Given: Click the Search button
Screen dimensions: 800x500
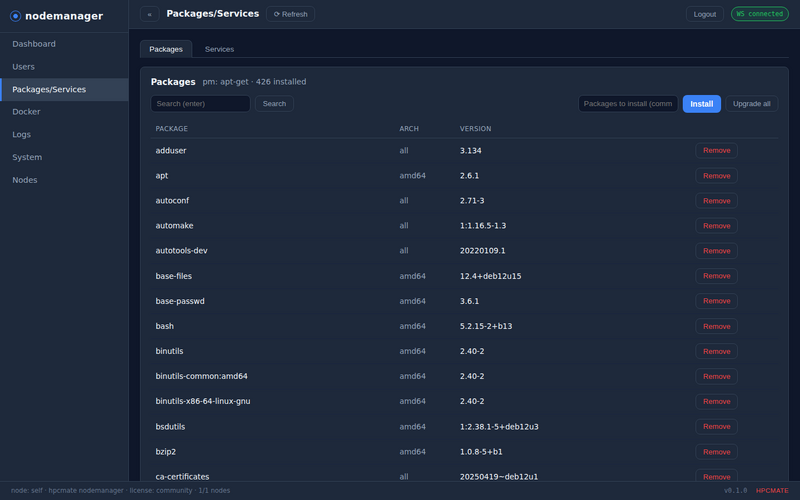Looking at the screenshot, I should pos(274,104).
